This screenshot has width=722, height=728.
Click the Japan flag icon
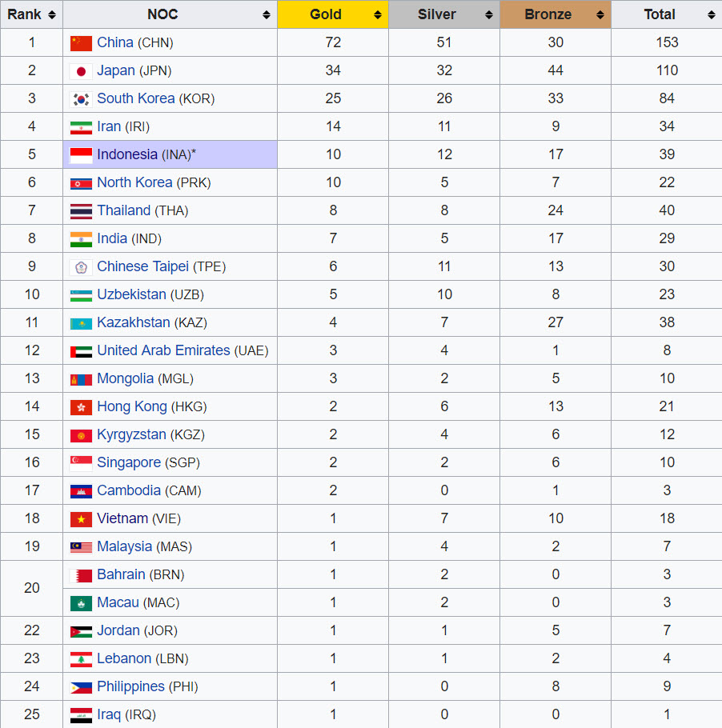tap(81, 71)
